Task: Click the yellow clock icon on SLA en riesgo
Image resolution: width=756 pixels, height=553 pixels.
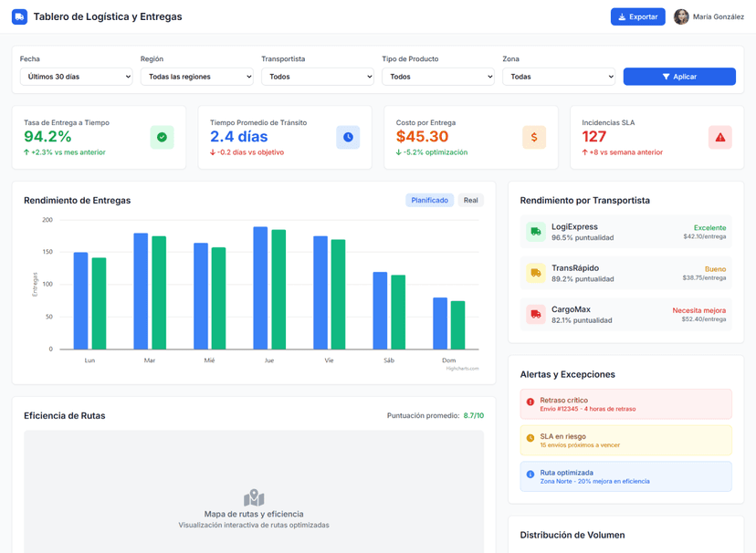Action: click(530, 438)
